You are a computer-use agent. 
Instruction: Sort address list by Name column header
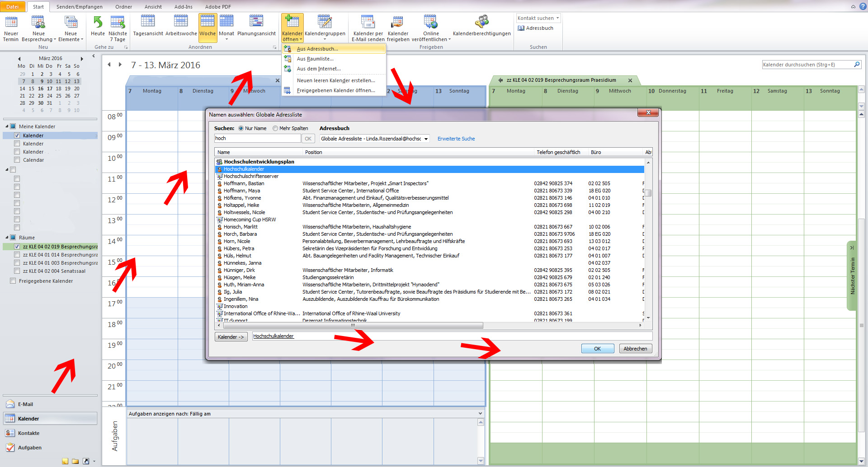(258, 152)
